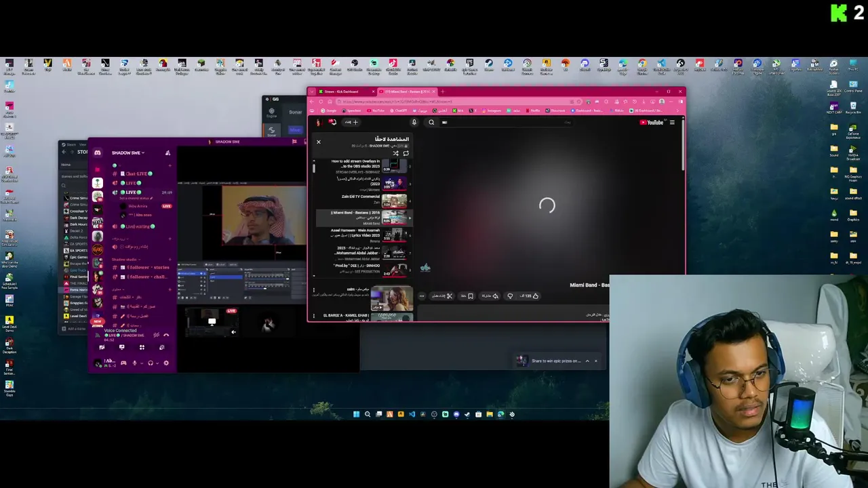
Task: Open Discord activities launcher
Action: point(142,347)
